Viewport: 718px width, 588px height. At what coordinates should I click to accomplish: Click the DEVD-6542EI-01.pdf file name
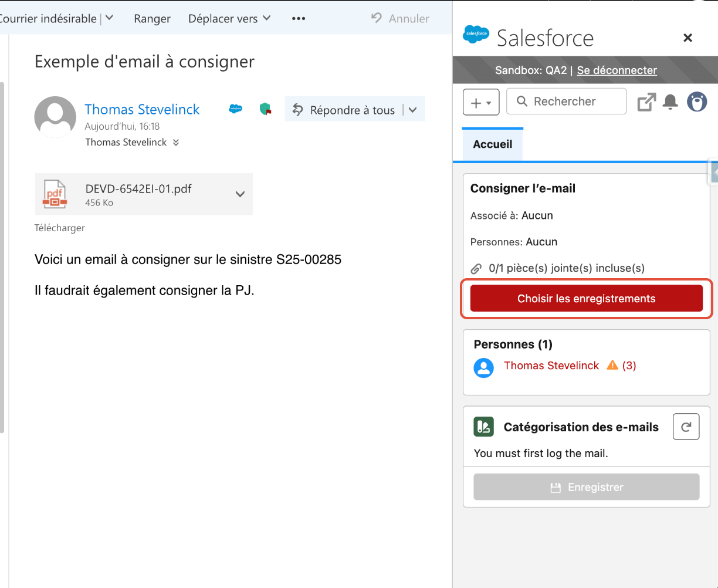point(138,189)
